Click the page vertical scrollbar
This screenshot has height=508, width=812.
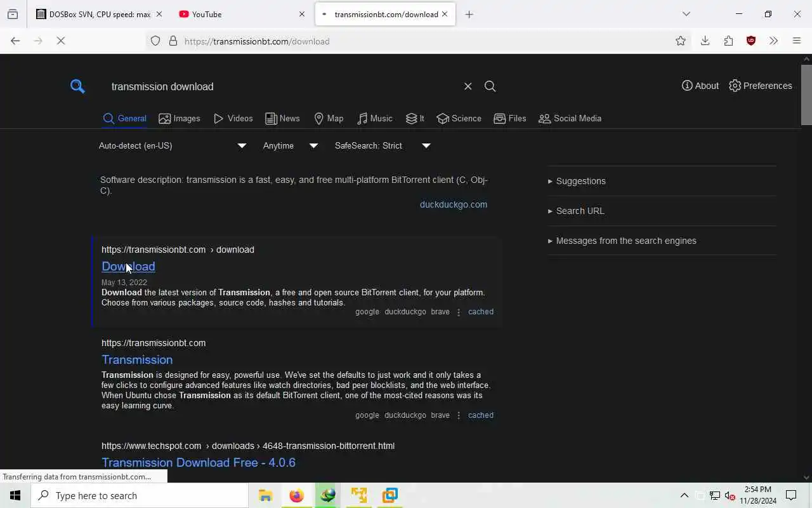pyautogui.click(x=806, y=95)
